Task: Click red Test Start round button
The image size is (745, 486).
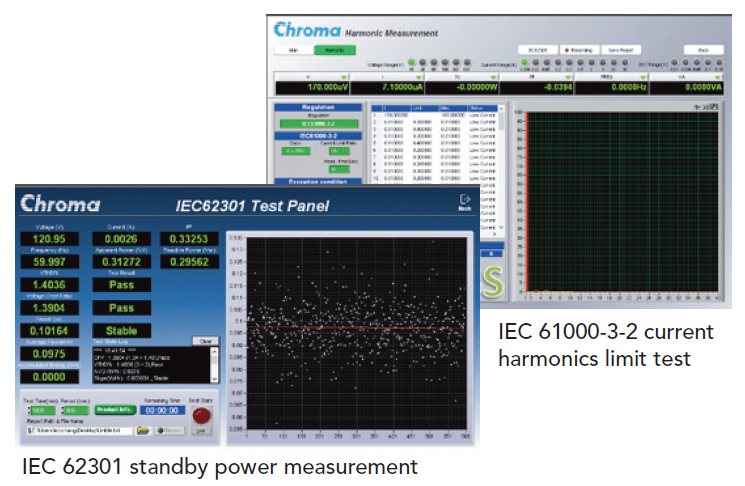Action: (201, 416)
